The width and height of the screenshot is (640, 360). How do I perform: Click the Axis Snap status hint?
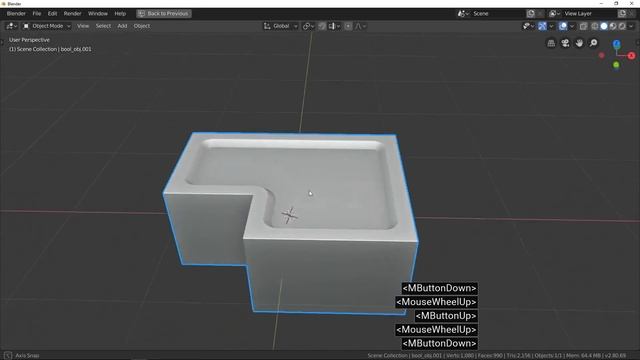(x=27, y=356)
